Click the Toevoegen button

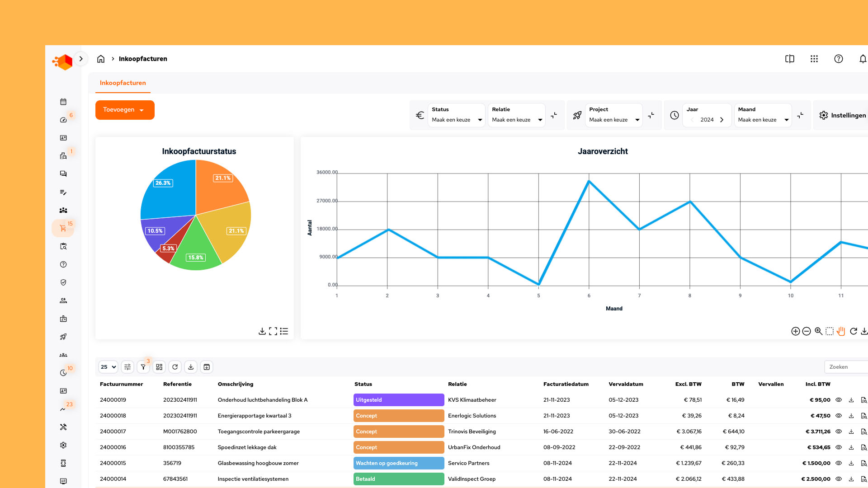pyautogui.click(x=125, y=110)
